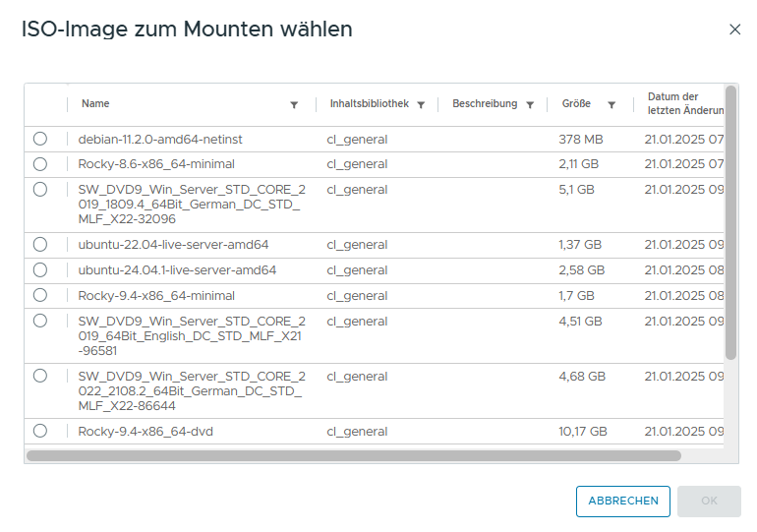Image resolution: width=757 pixels, height=532 pixels.
Task: Click the Rocky-8.6-x86_64-minimal name text
Action: pyautogui.click(x=156, y=164)
